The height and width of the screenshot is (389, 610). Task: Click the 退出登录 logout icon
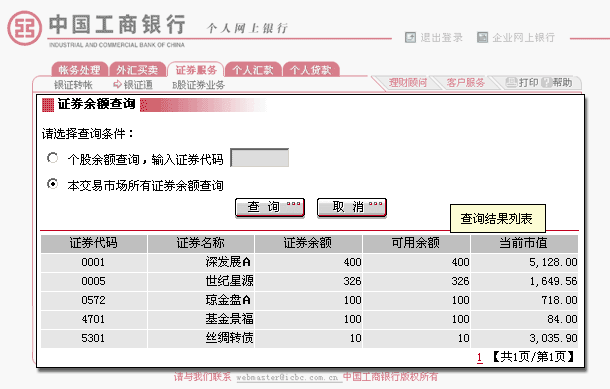coord(410,37)
